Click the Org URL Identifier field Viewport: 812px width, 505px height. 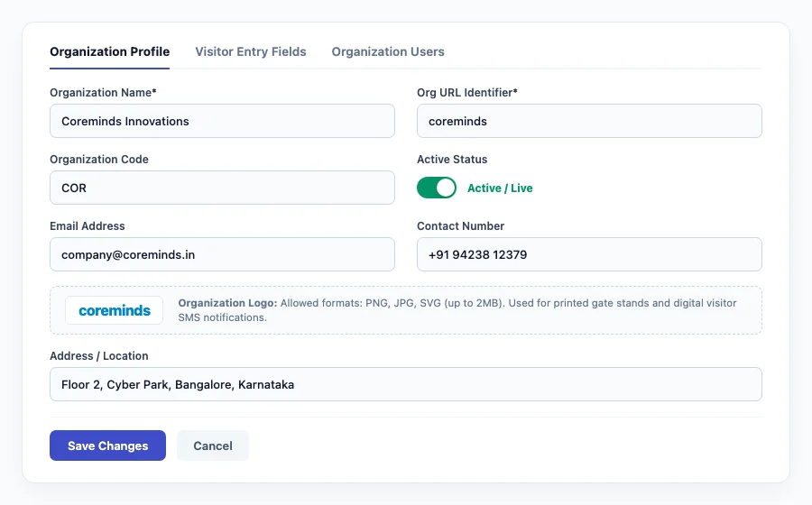pyautogui.click(x=589, y=121)
